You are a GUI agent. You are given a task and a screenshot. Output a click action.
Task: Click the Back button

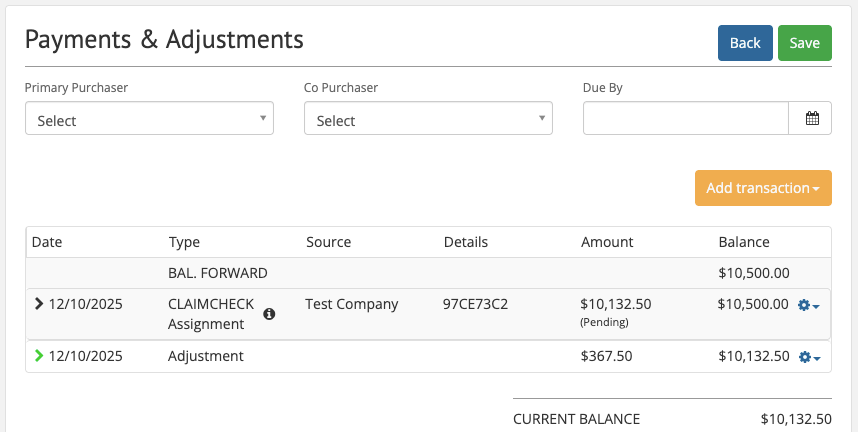click(745, 43)
